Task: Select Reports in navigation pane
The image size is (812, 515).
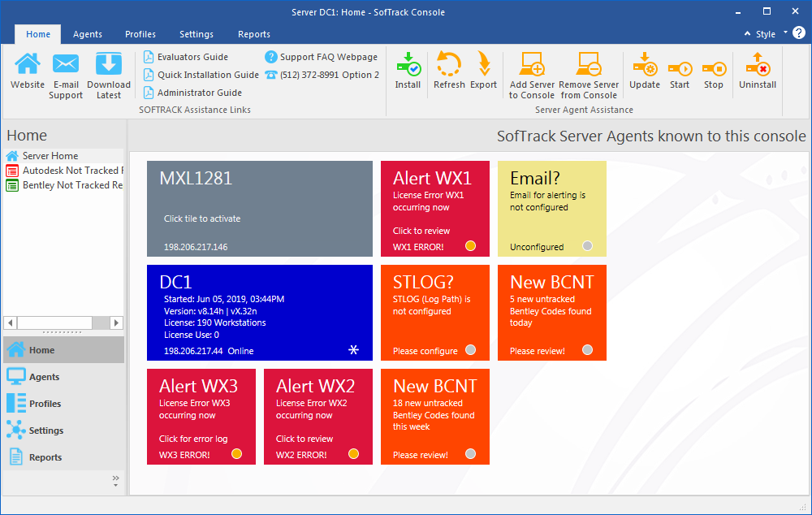Action: pyautogui.click(x=63, y=457)
